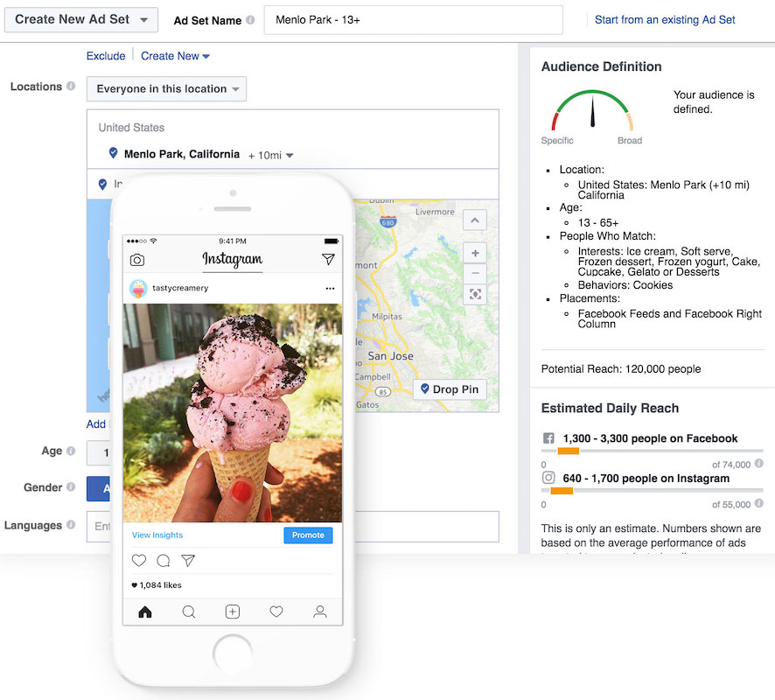Click the Instagram logo in Estimated Reach

click(548, 478)
